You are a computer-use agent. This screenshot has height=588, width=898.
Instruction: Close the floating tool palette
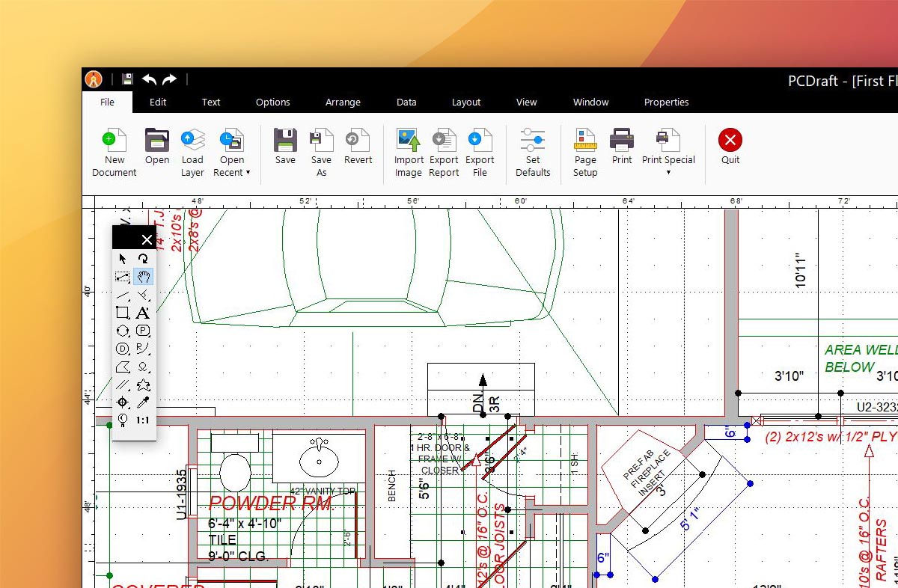pyautogui.click(x=147, y=239)
